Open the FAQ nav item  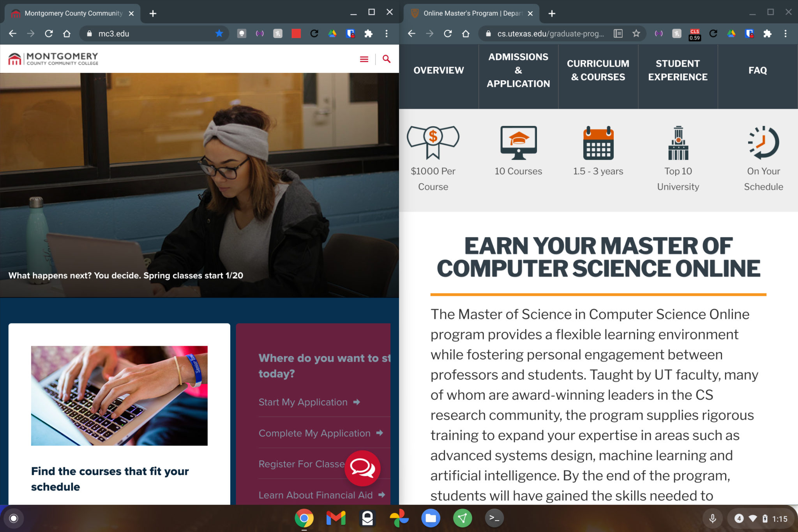(x=758, y=70)
